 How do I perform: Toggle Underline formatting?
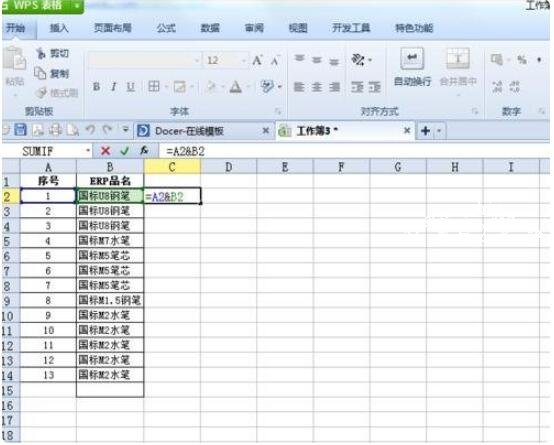click(x=131, y=87)
